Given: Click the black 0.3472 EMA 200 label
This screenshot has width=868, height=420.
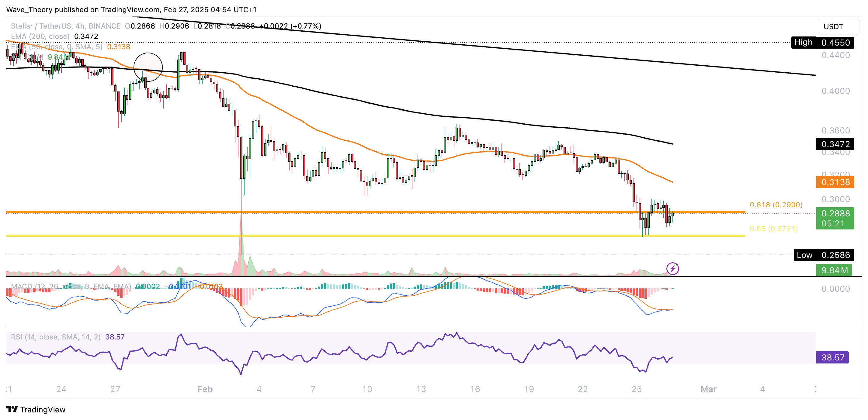Looking at the screenshot, I should tap(835, 144).
